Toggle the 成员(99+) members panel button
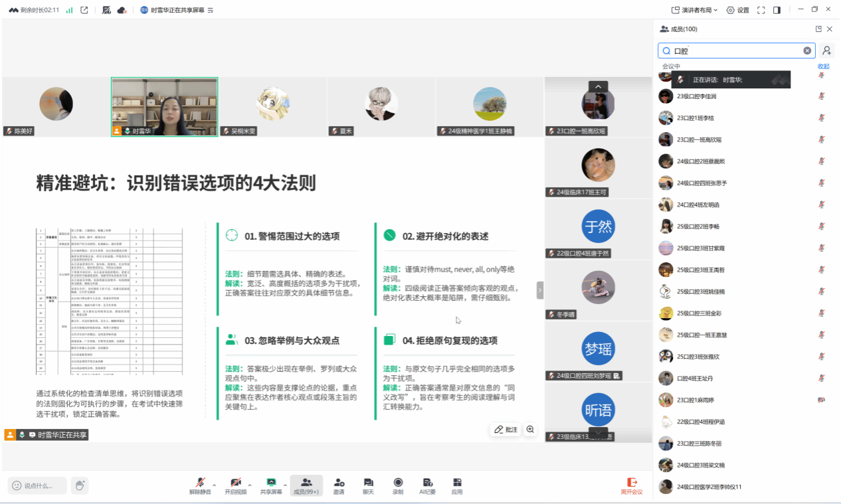The width and height of the screenshot is (841, 504). tap(306, 486)
